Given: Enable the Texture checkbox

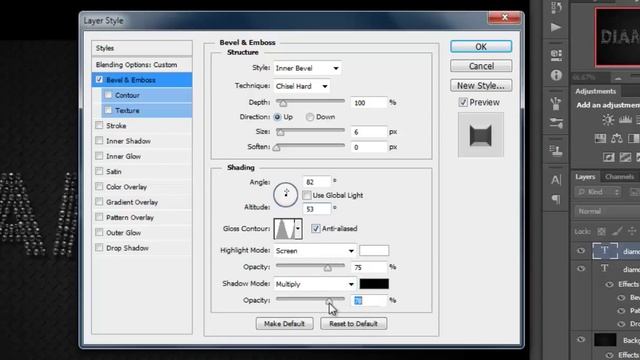Looking at the screenshot, I should coord(108,110).
